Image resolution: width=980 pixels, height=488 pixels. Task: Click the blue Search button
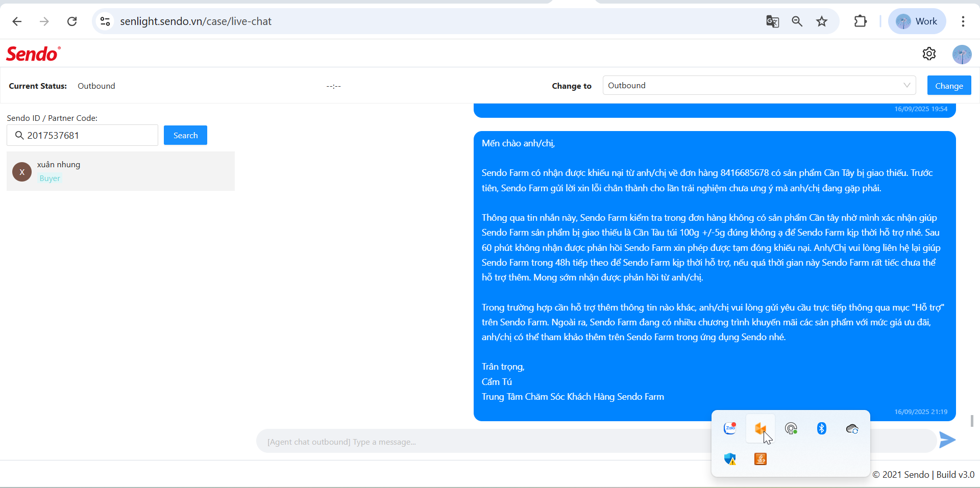[x=185, y=135]
